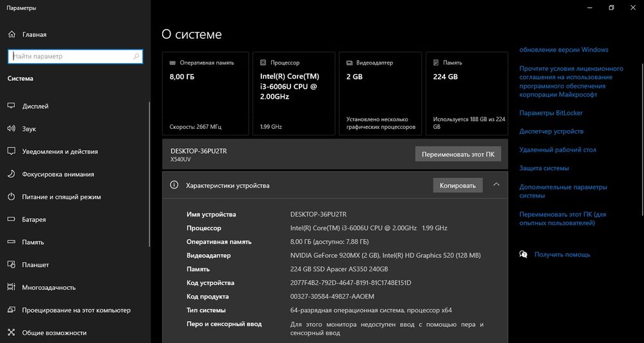Click the Переименовать этот ПК button

click(x=458, y=155)
